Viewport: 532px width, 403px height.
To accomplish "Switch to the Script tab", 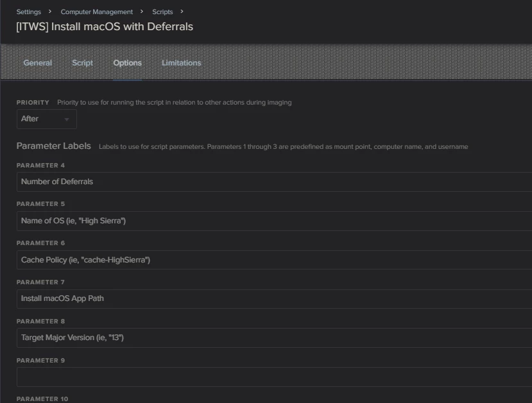I will tap(82, 63).
